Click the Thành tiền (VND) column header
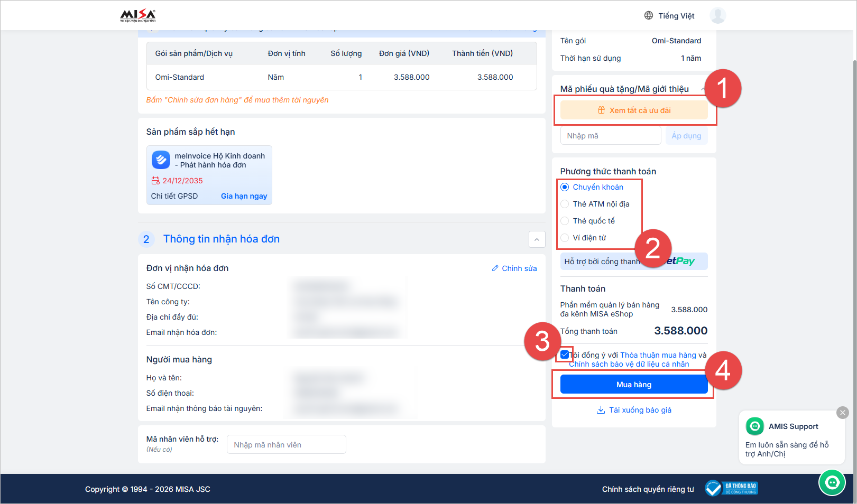The height and width of the screenshot is (504, 857). point(482,53)
